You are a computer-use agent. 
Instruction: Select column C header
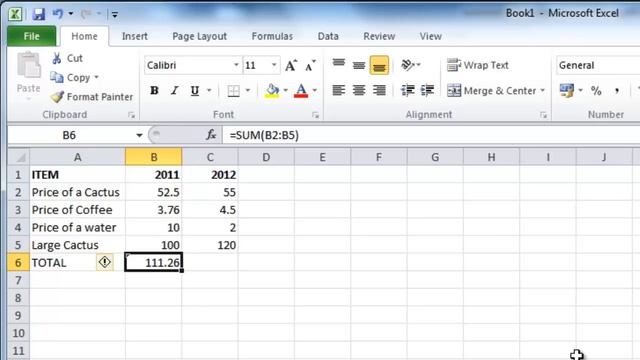click(210, 157)
